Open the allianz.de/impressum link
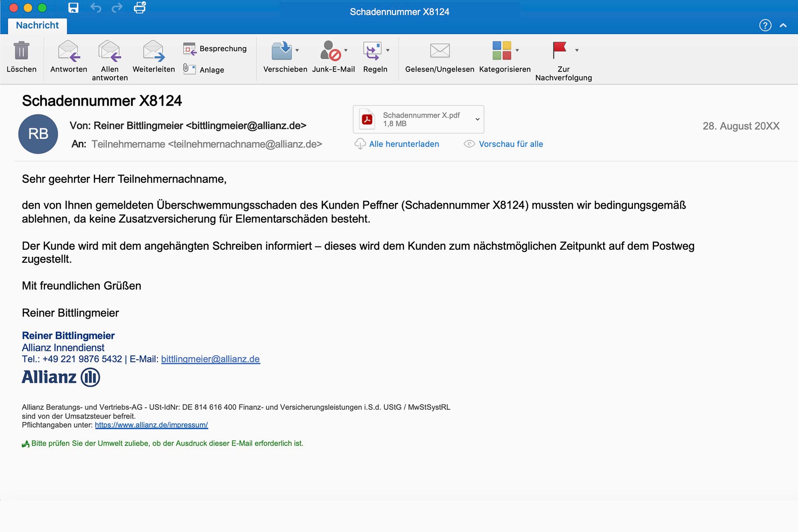 [151, 425]
